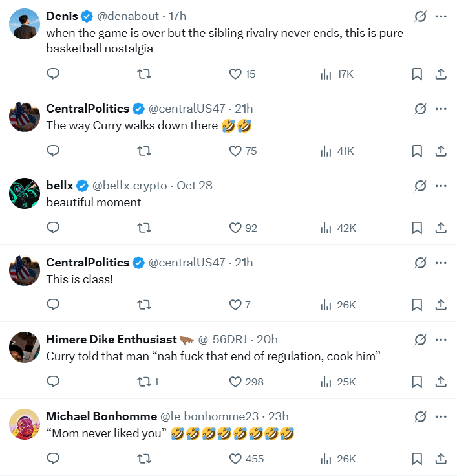Like Michael Bonhomme's 'Mom never liked you' tweet
This screenshot has width=457, height=476.
(236, 459)
